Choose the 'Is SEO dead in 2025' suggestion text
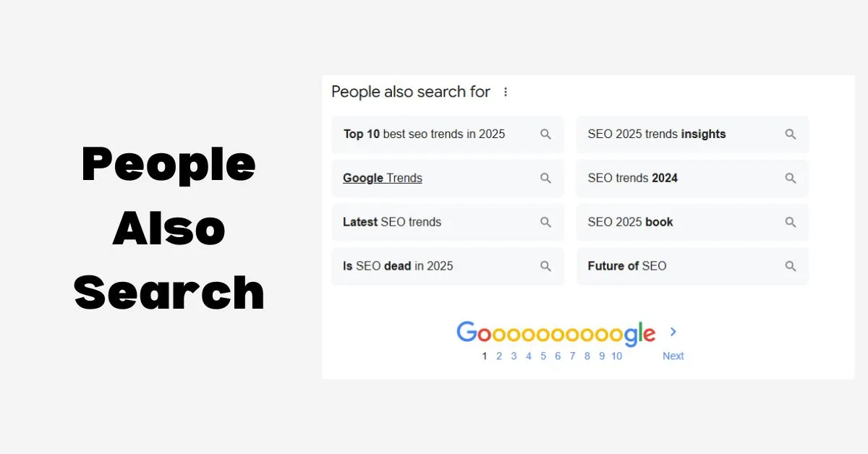Image resolution: width=868 pixels, height=454 pixels. (398, 266)
